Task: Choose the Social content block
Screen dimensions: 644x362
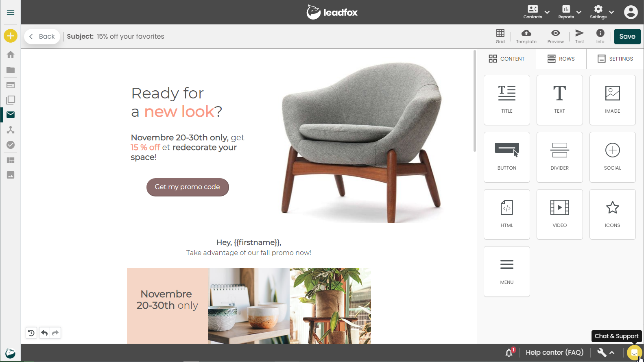Action: click(x=612, y=157)
